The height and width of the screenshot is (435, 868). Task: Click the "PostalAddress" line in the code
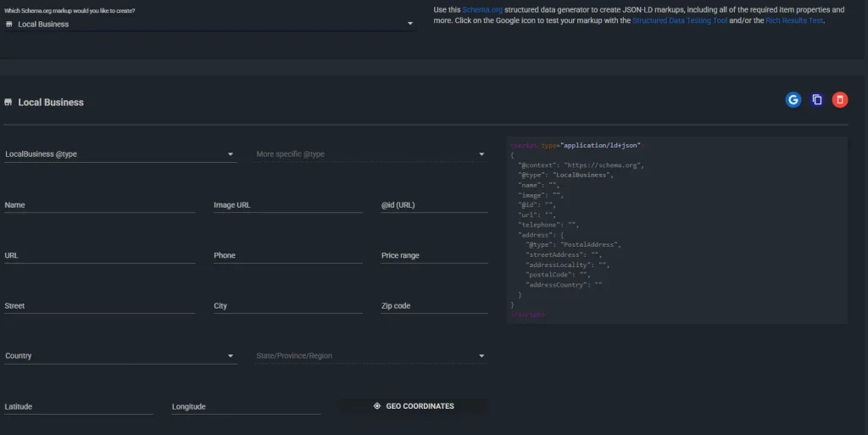(574, 244)
